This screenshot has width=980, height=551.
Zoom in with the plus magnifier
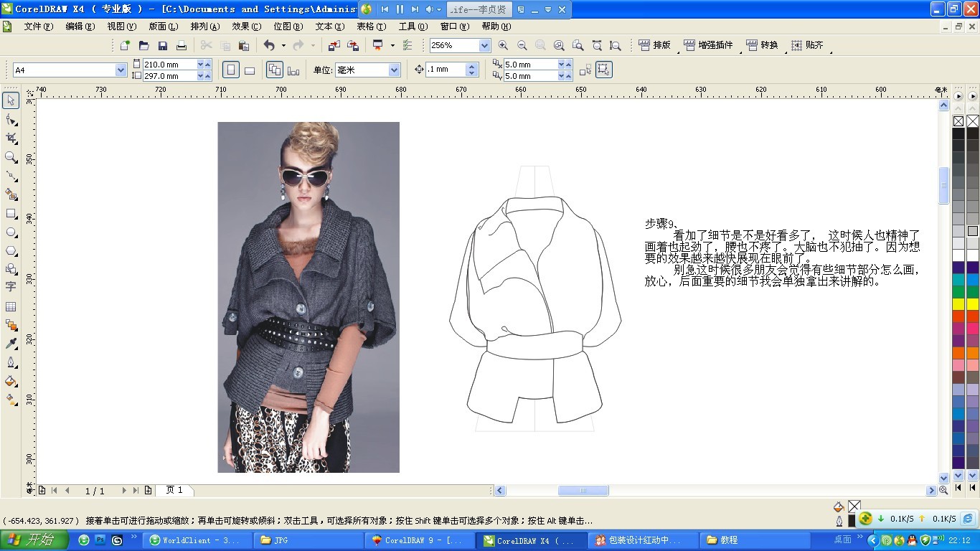[x=504, y=45]
